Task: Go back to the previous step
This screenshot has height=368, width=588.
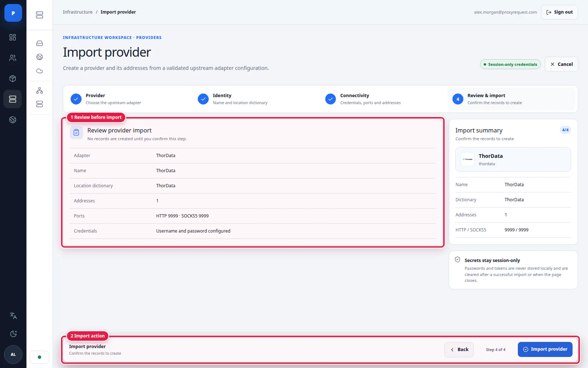Action: click(459, 350)
